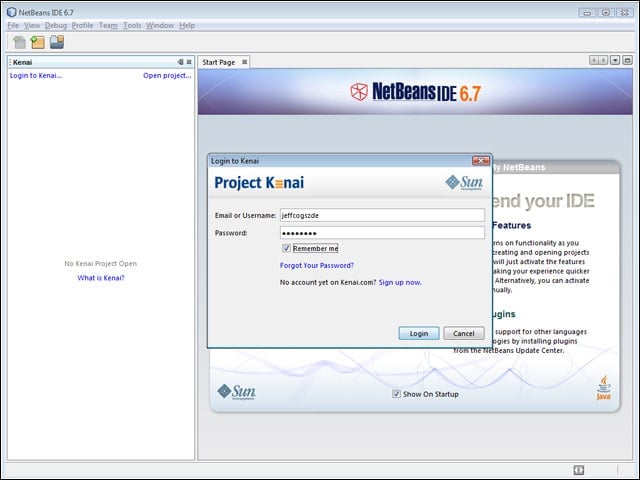Click the scroll documents right arrow

coord(603,60)
